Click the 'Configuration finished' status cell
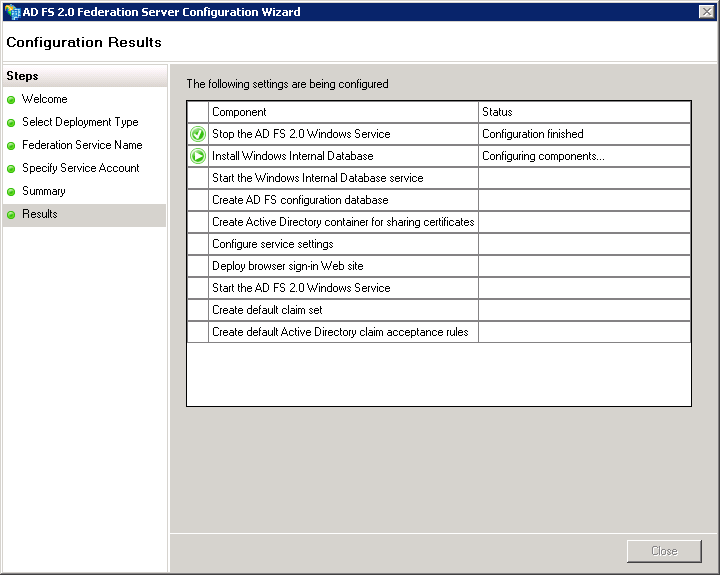 [584, 134]
